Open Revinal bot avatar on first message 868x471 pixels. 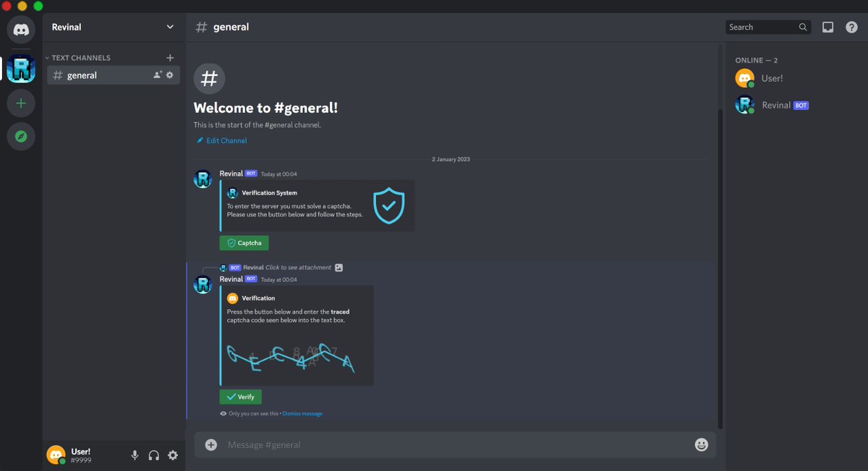tap(203, 179)
